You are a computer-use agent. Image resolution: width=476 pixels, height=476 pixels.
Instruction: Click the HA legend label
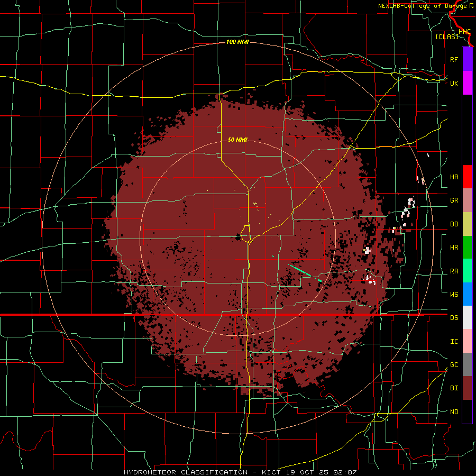click(454, 177)
